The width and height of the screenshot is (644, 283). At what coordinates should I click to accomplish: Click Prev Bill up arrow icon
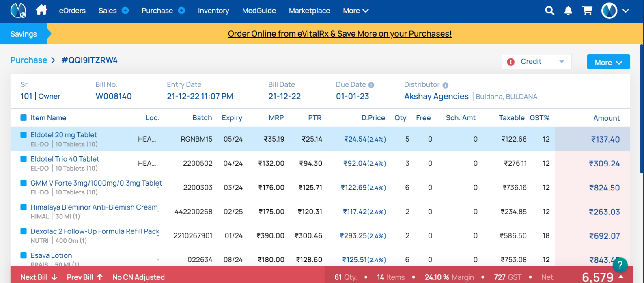pyautogui.click(x=99, y=277)
